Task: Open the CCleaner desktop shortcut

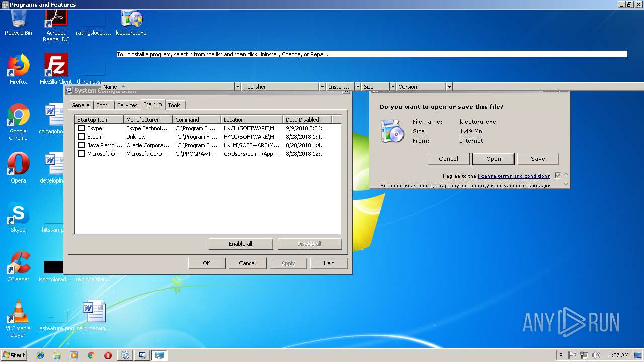Action: point(18,266)
